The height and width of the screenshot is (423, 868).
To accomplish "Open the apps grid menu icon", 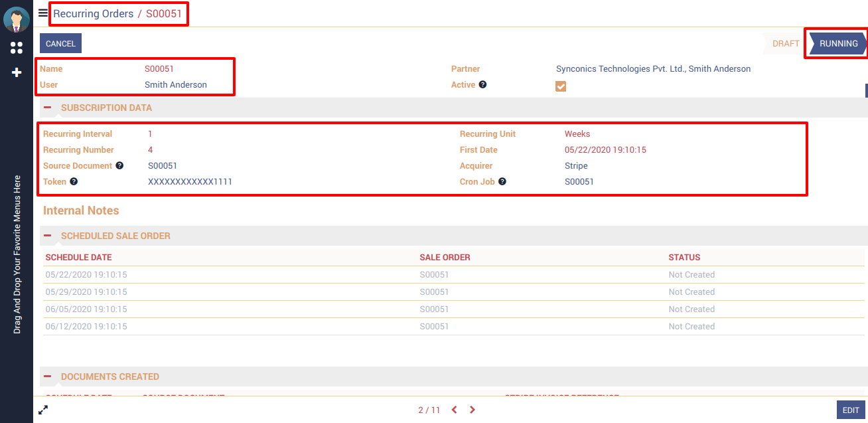I will (17, 48).
